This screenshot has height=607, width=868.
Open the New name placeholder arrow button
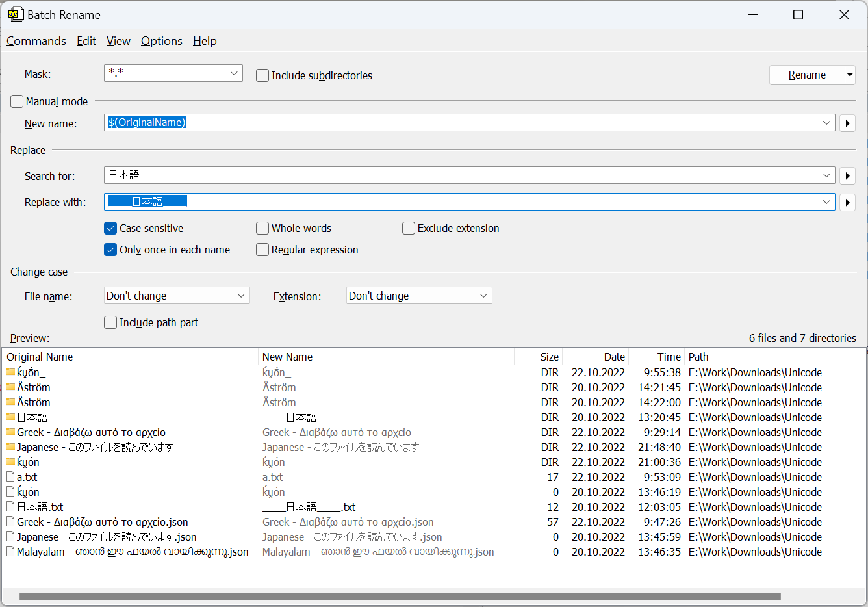point(847,123)
